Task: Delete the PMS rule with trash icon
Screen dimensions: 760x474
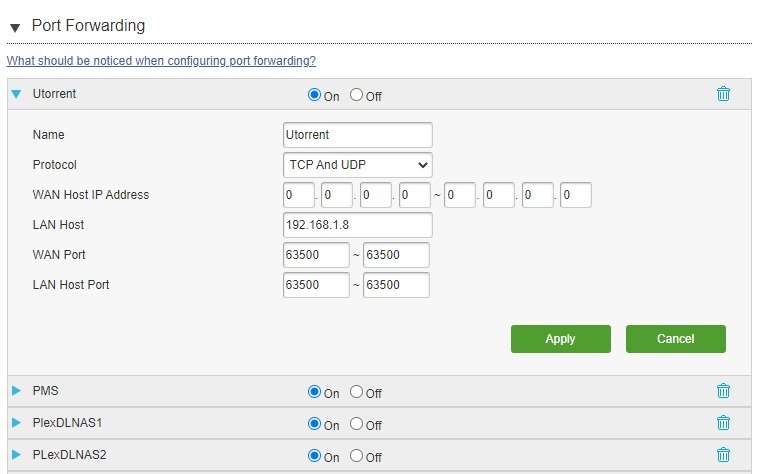Action: pyautogui.click(x=723, y=391)
